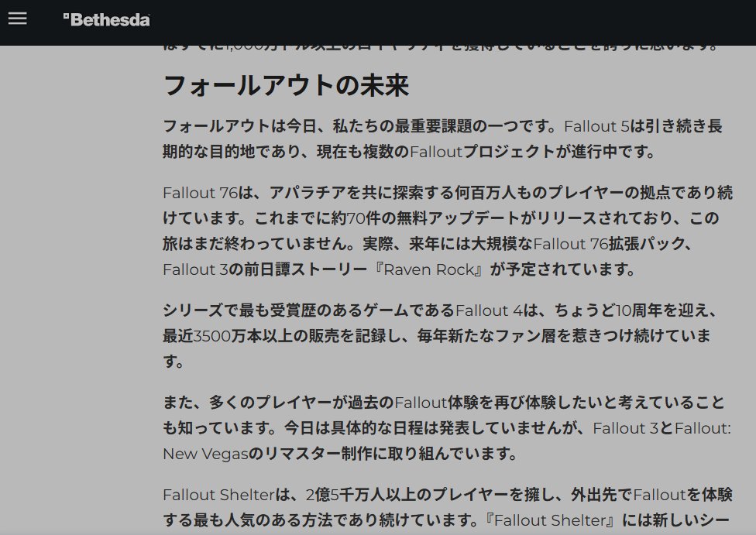
Task: Select the title『Raven Rock』
Action: [x=430, y=269]
